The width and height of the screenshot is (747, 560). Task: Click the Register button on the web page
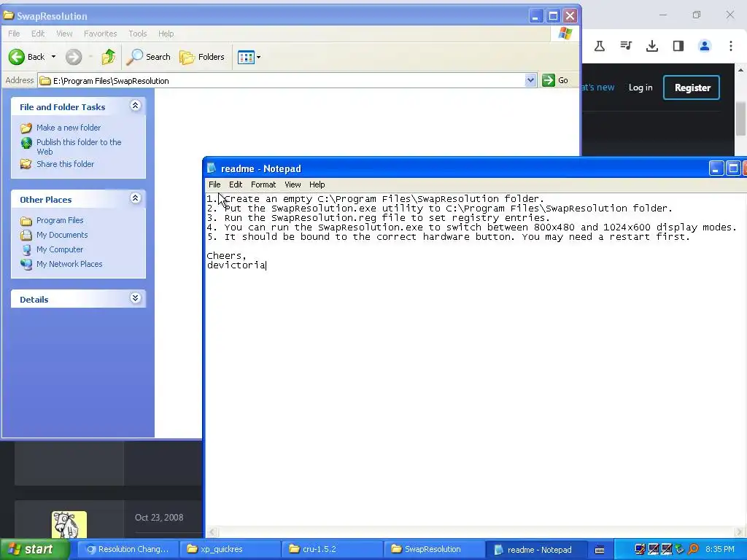pyautogui.click(x=692, y=87)
